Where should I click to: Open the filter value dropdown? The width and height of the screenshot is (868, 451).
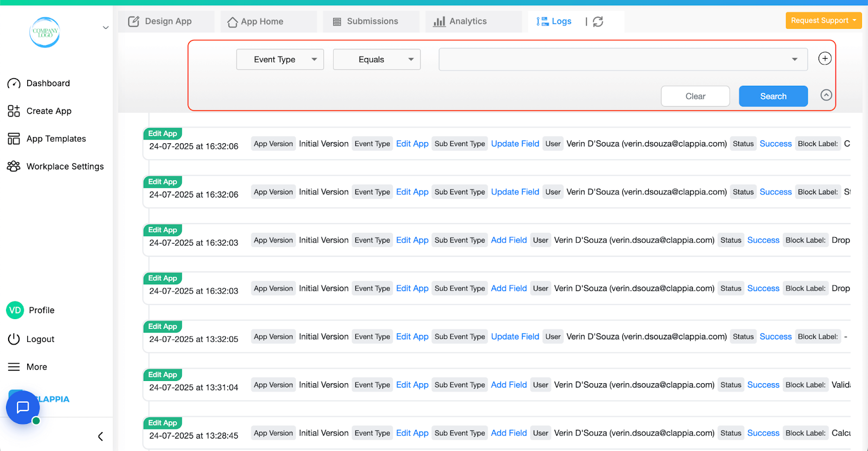[x=623, y=59]
